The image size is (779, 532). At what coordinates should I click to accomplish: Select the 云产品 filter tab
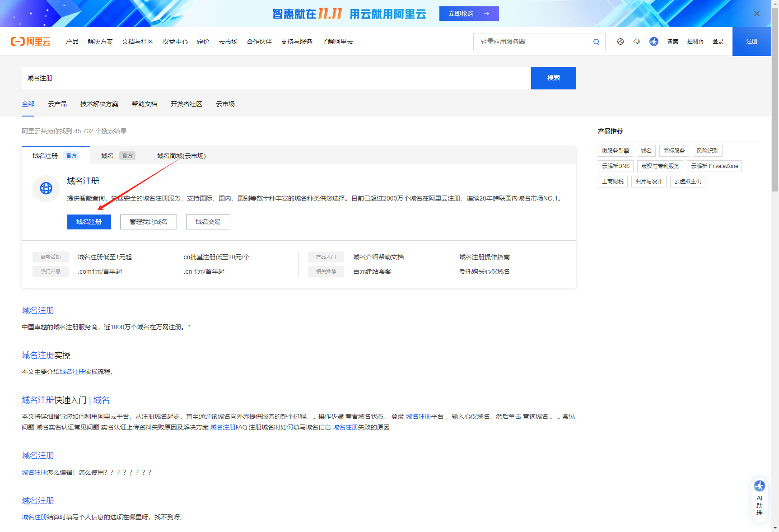(x=57, y=104)
